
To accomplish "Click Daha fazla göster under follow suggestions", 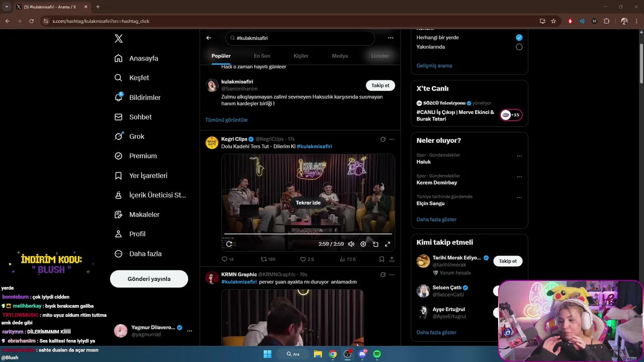I will click(437, 332).
